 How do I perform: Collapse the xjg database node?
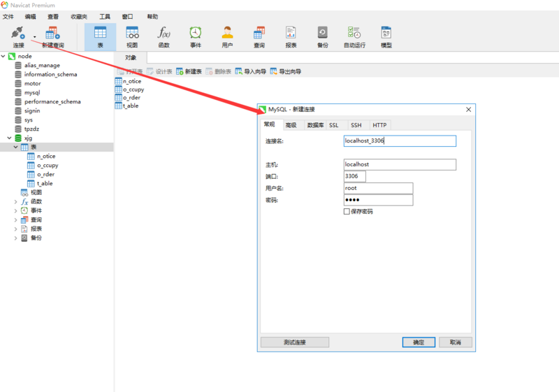[x=9, y=138]
